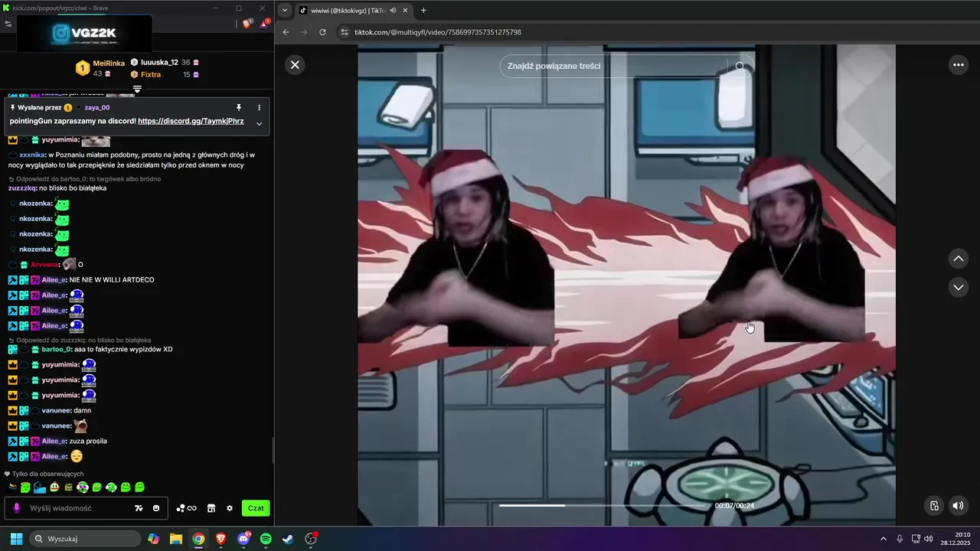Click 'NIE NIE W WILLI ARTDECO' message

(112, 280)
